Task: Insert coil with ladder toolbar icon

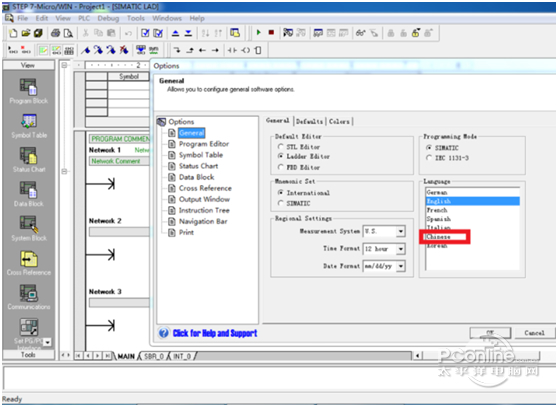Action: (246, 50)
